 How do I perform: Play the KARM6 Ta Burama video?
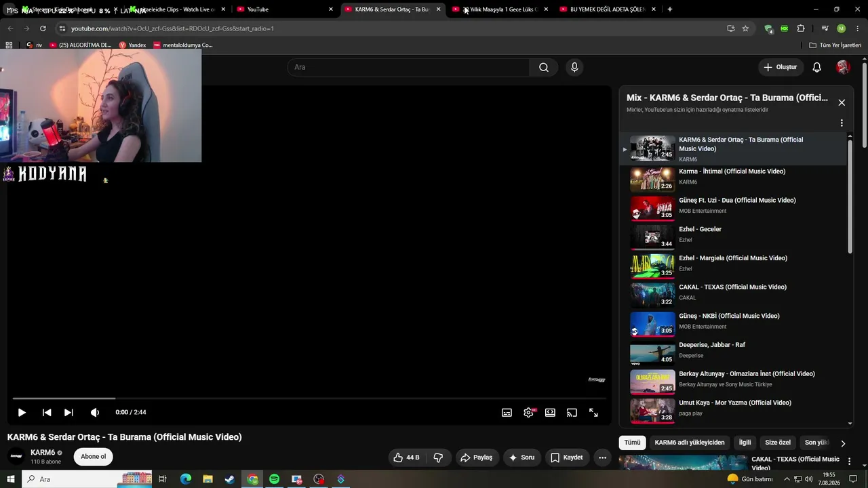(22, 412)
